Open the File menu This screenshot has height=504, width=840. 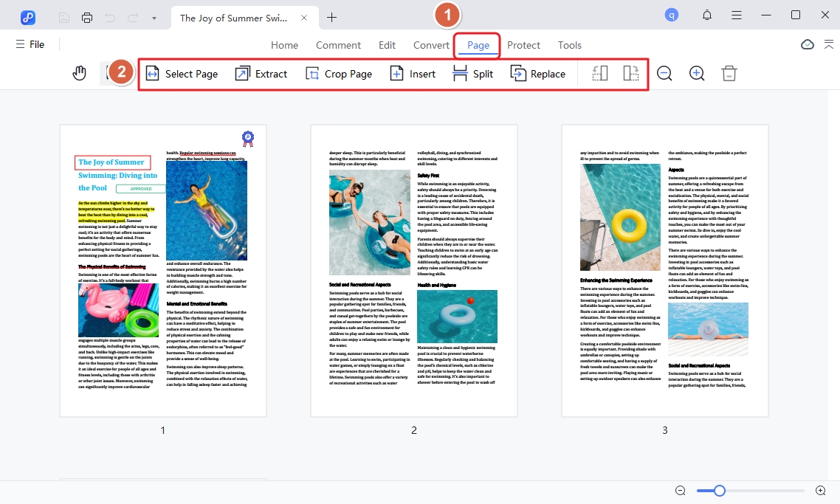tap(30, 45)
